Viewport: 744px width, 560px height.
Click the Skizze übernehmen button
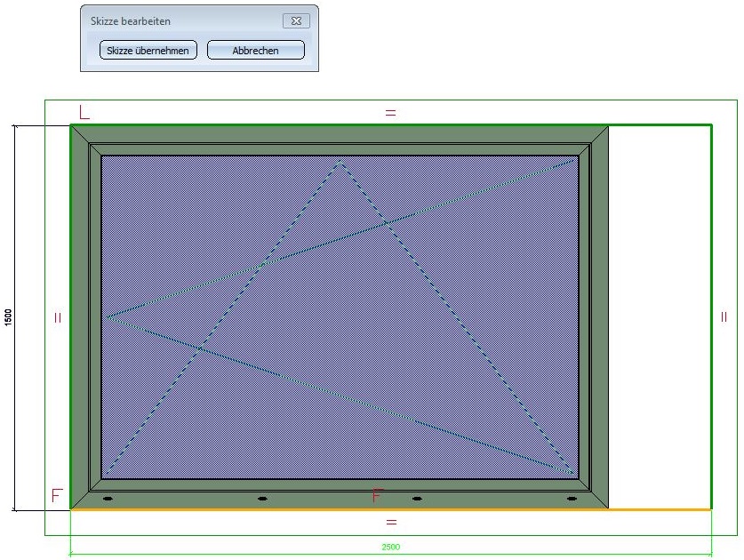click(148, 51)
